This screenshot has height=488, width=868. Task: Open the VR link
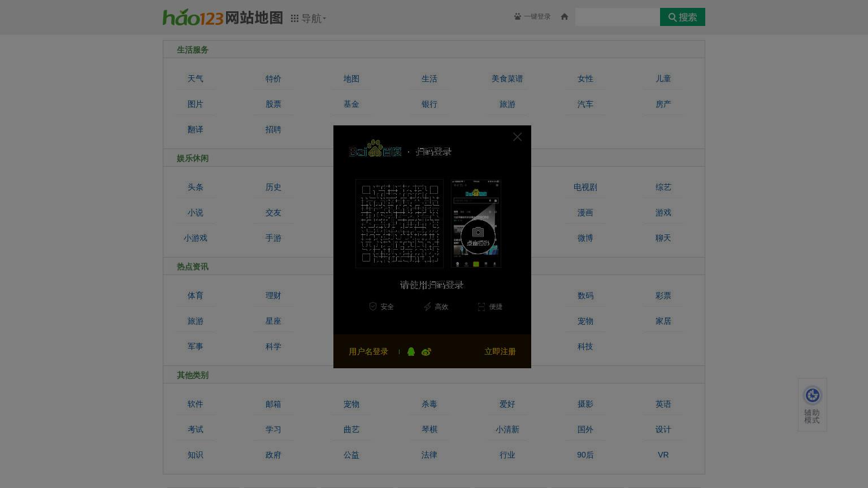tap(663, 455)
